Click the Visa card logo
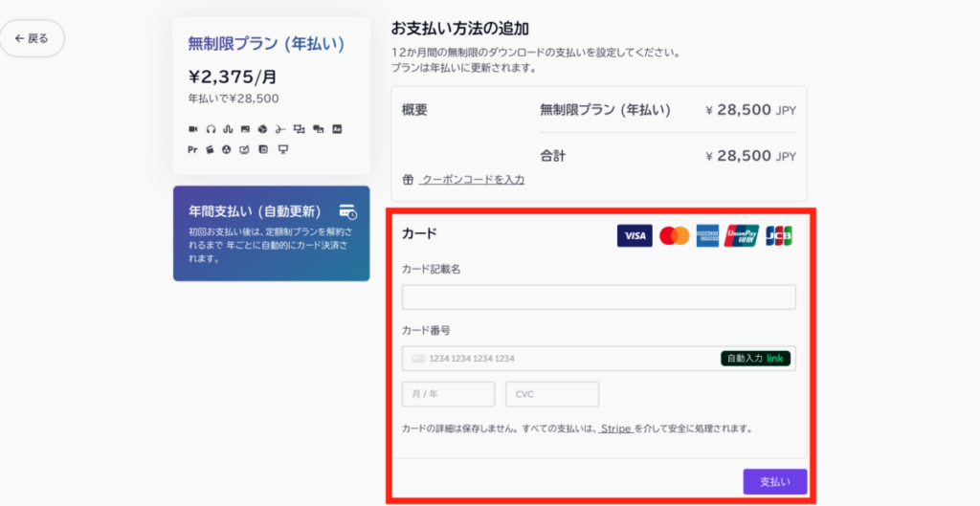This screenshot has width=980, height=506. [634, 235]
